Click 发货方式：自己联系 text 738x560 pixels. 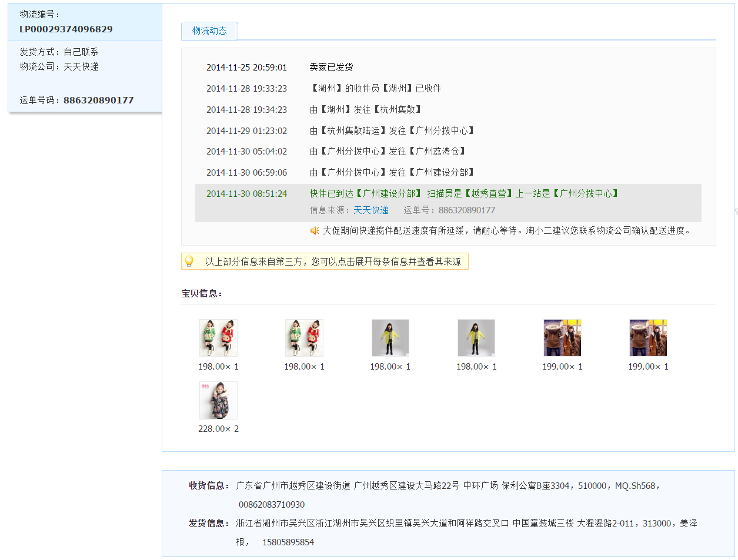59,52
